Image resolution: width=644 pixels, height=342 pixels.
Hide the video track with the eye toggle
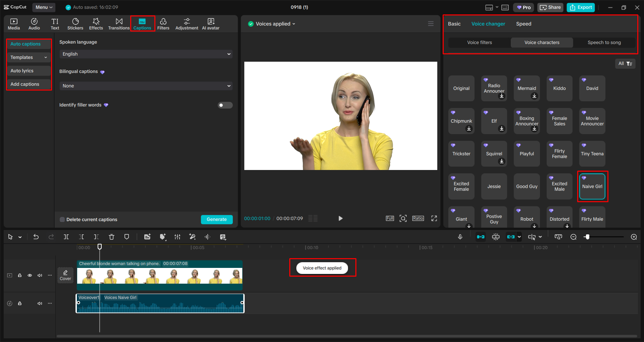[30, 275]
